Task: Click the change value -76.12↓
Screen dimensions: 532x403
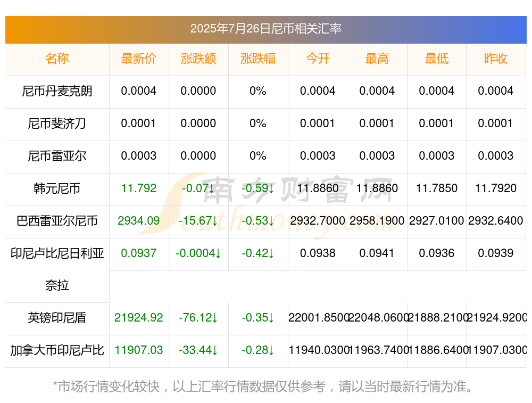Action: point(198,318)
